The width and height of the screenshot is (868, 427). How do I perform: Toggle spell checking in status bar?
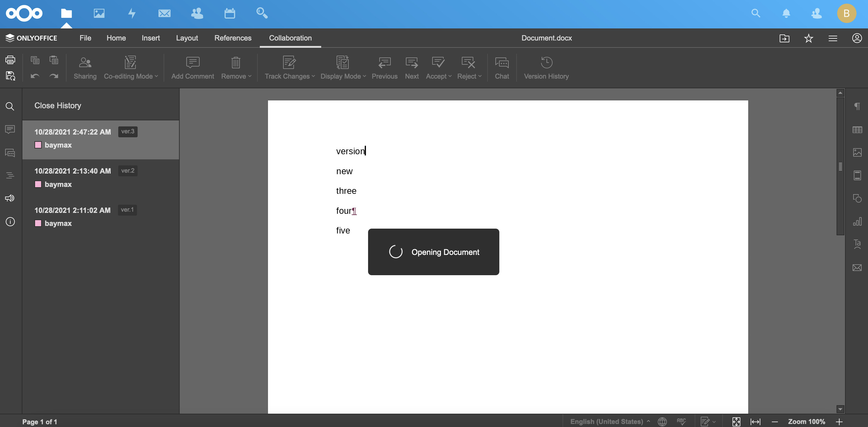pyautogui.click(x=681, y=421)
